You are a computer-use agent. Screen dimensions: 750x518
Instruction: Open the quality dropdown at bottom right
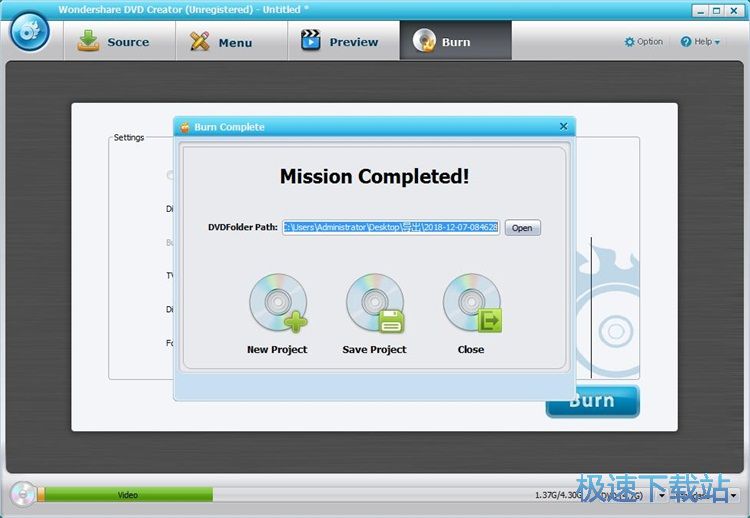(x=733, y=495)
